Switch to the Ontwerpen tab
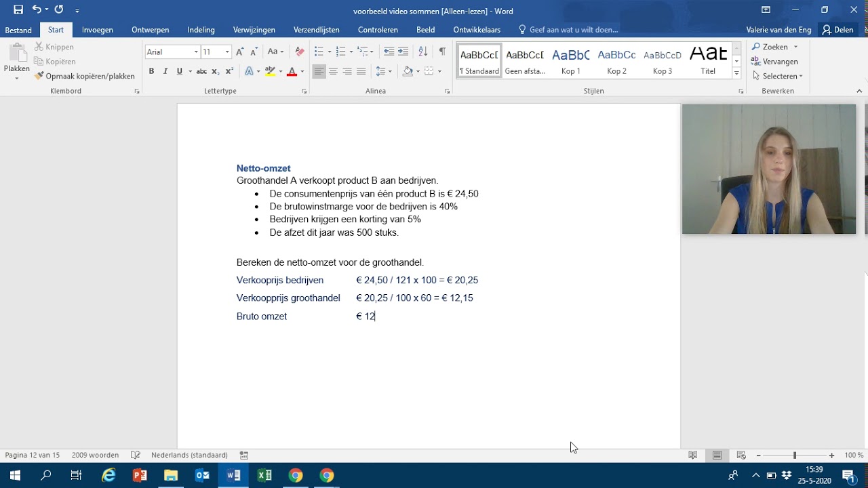868x488 pixels. (151, 30)
